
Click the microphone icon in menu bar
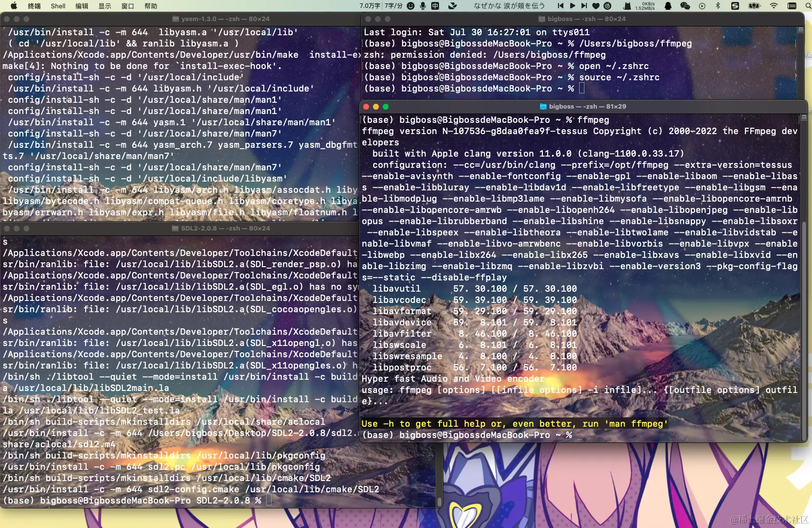[423, 6]
